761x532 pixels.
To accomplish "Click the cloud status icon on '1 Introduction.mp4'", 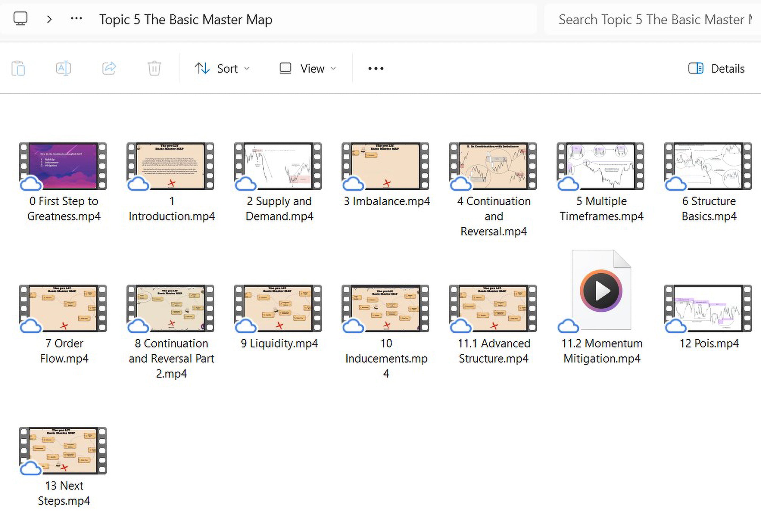I will coord(138,184).
